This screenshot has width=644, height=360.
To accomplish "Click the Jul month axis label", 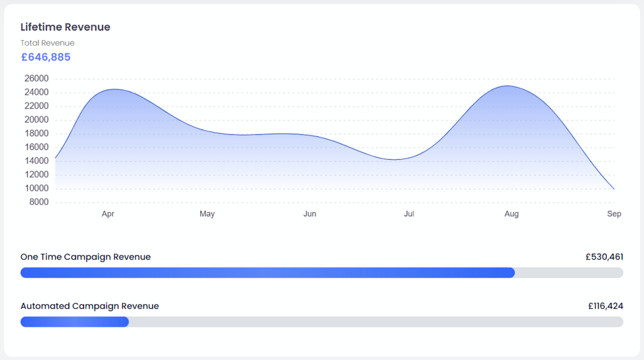I will click(x=409, y=214).
